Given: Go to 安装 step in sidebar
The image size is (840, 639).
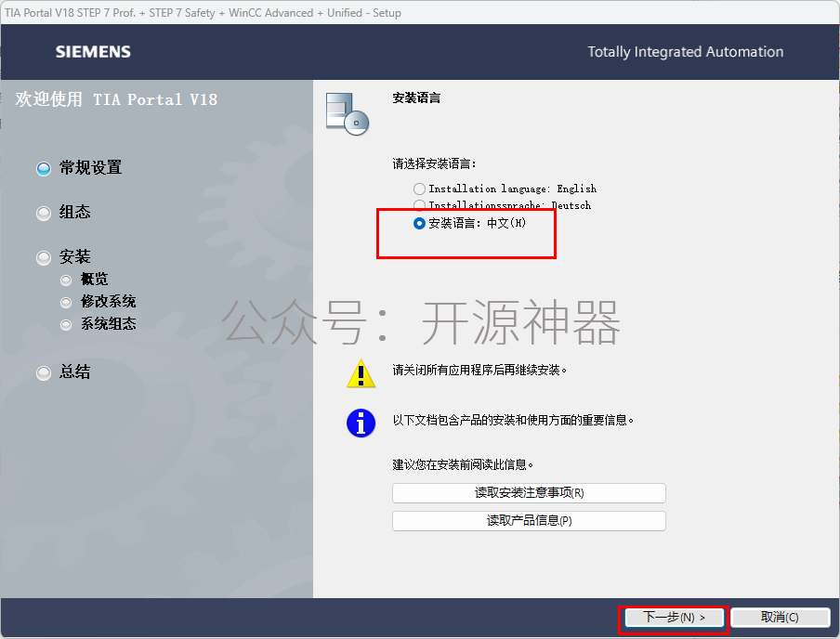Looking at the screenshot, I should click(x=64, y=257).
